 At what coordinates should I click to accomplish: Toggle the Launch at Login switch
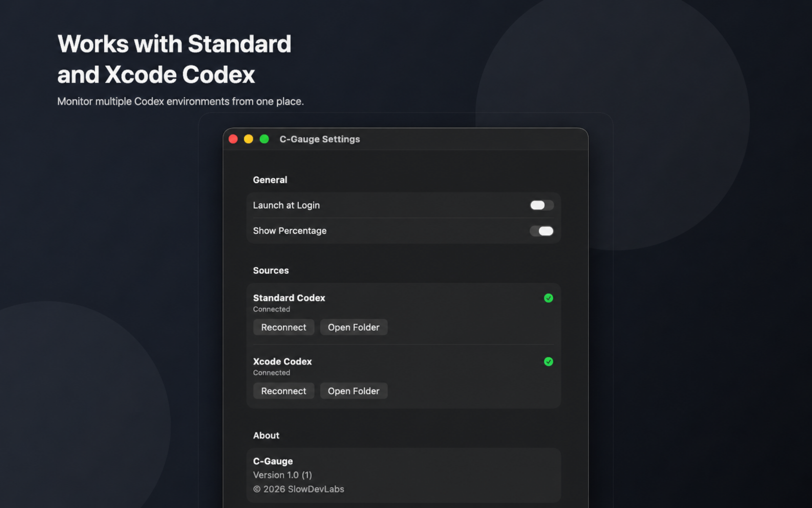(x=542, y=205)
